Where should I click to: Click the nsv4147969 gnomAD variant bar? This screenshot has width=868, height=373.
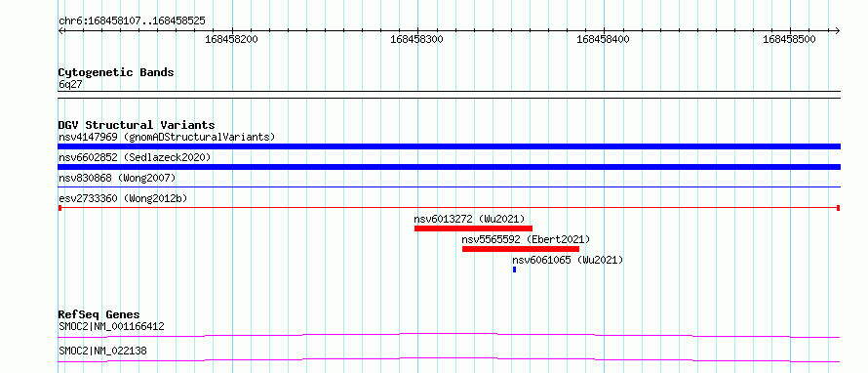coord(449,146)
